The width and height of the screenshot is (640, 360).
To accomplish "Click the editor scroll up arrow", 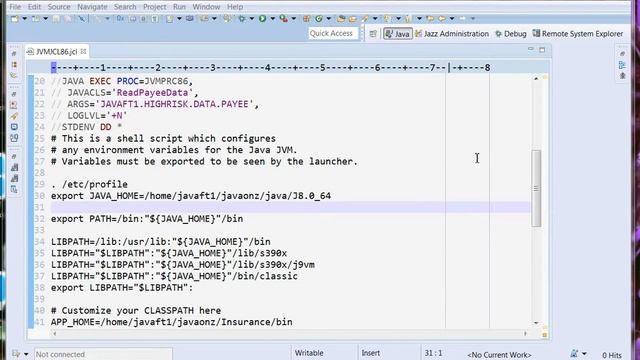I will coord(536,78).
